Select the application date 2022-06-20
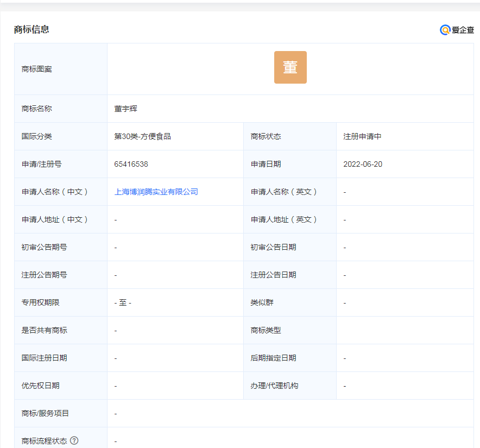Image resolution: width=480 pixels, height=448 pixels. coord(363,164)
